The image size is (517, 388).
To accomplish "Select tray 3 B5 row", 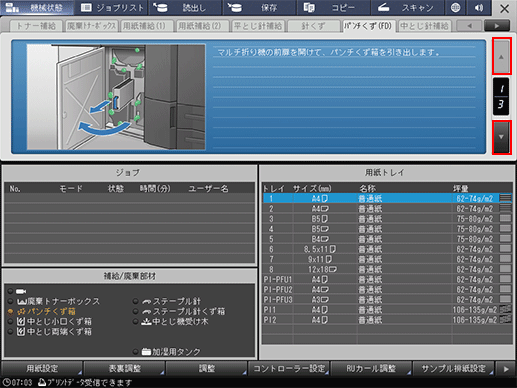I will tap(387, 219).
